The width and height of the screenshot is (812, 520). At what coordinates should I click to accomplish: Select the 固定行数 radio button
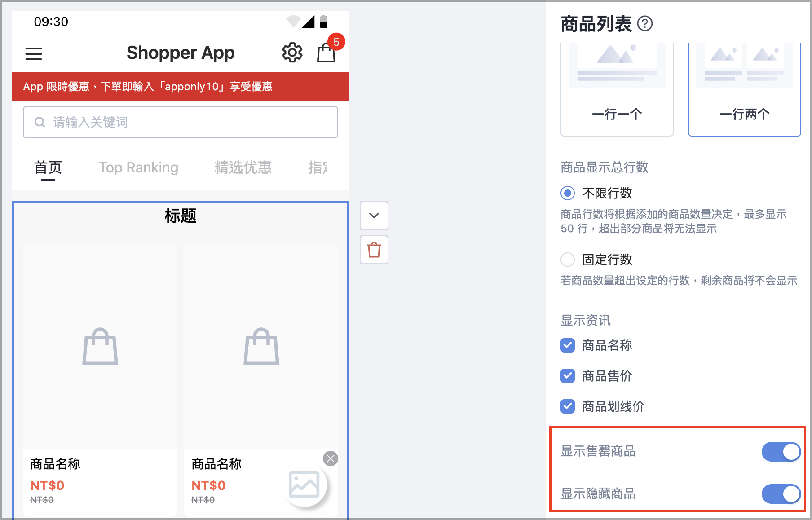click(568, 260)
